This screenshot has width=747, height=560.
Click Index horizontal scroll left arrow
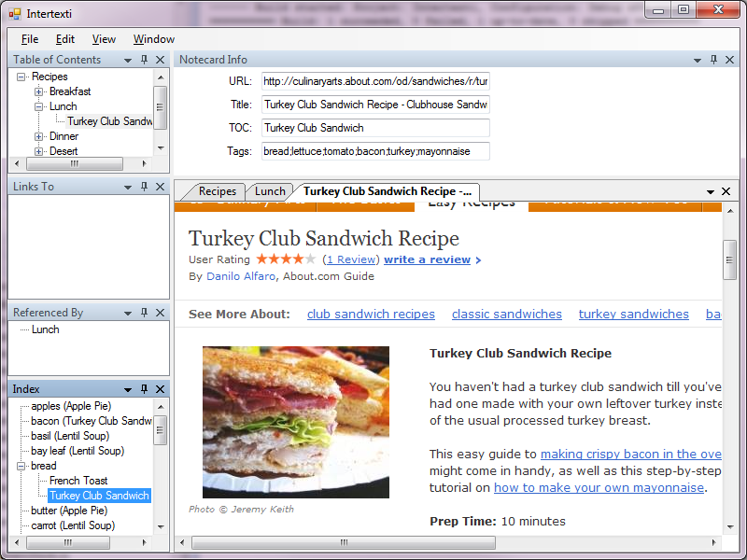click(x=17, y=542)
